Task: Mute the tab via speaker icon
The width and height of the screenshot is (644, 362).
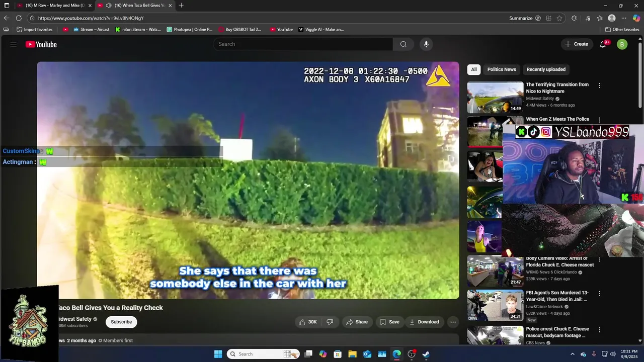Action: point(109,6)
